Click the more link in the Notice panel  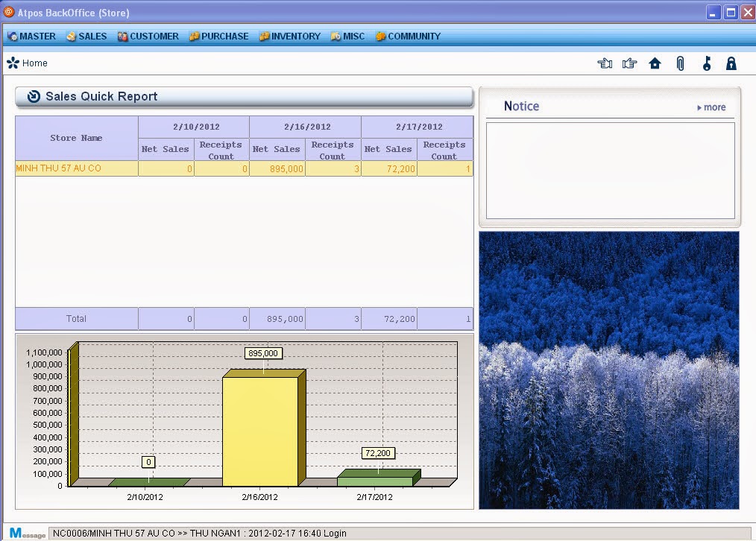(x=711, y=107)
